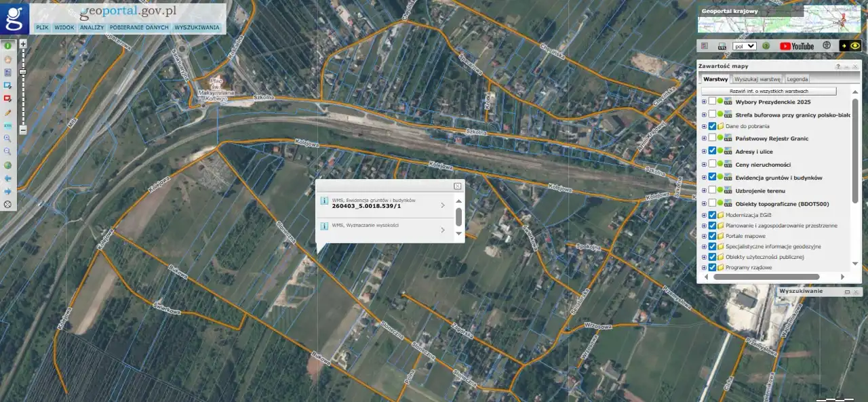Toggle high contrast eye icon
Image resolution: width=868 pixels, height=402 pixels.
(x=850, y=46)
